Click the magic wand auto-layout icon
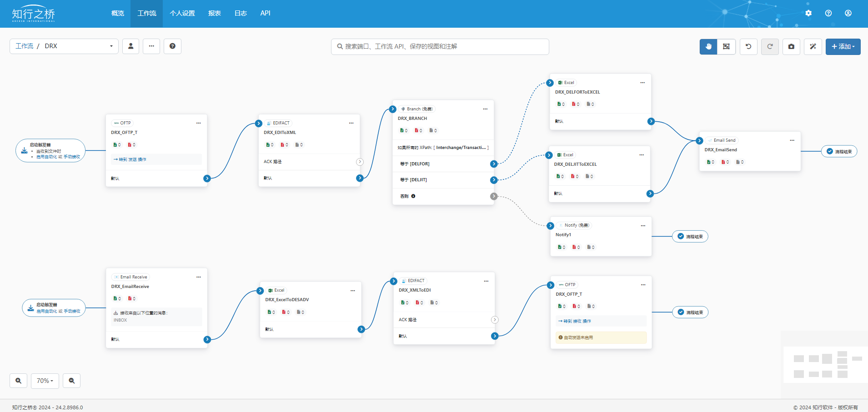 813,47
